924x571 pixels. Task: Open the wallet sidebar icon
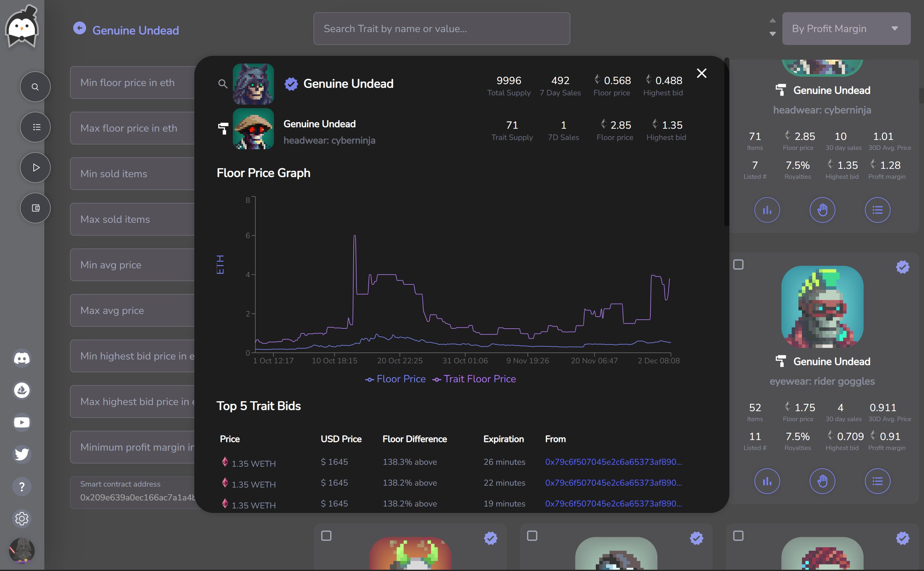[35, 208]
